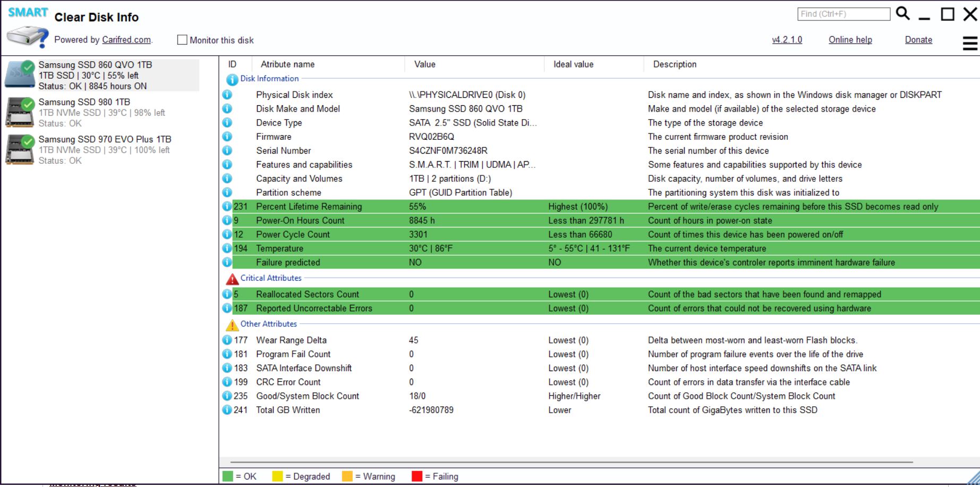Click the Donate link
This screenshot has width=980, height=487.
coord(918,40)
